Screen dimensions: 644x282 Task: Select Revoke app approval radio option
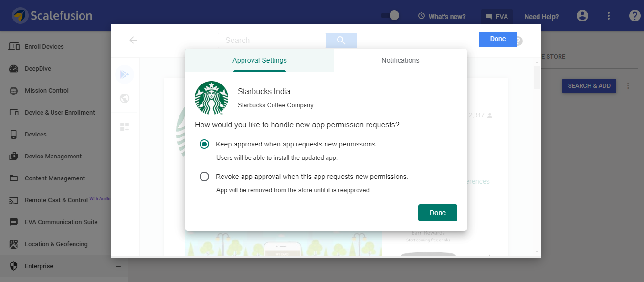[x=204, y=177]
